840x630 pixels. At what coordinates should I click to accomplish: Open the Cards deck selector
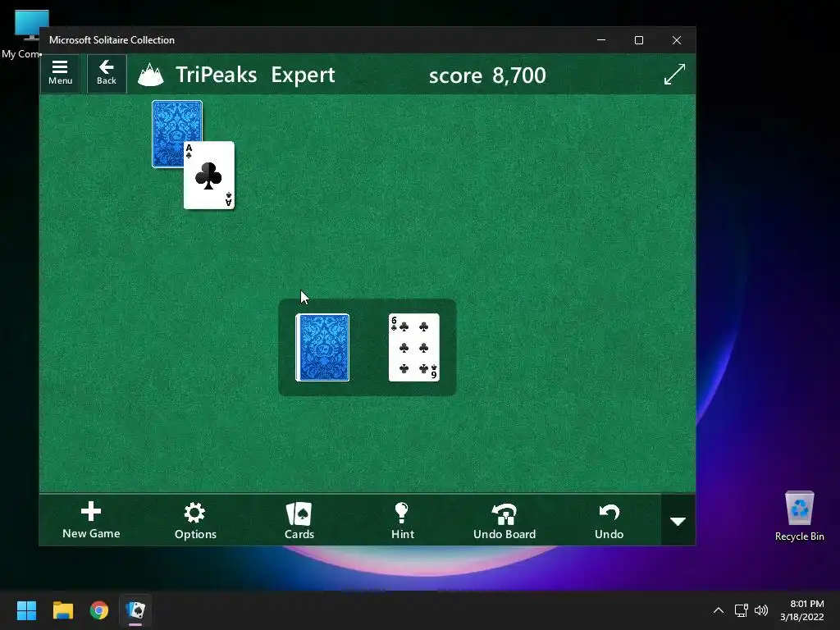coord(299,519)
